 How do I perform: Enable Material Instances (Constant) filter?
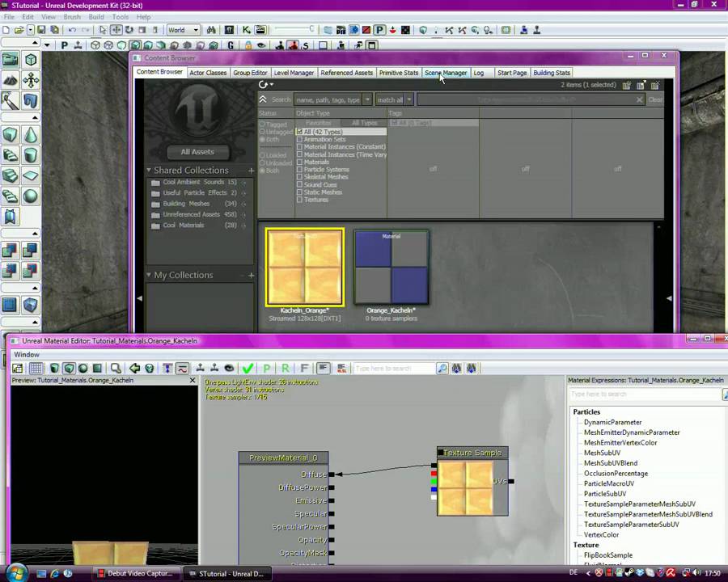(299, 146)
